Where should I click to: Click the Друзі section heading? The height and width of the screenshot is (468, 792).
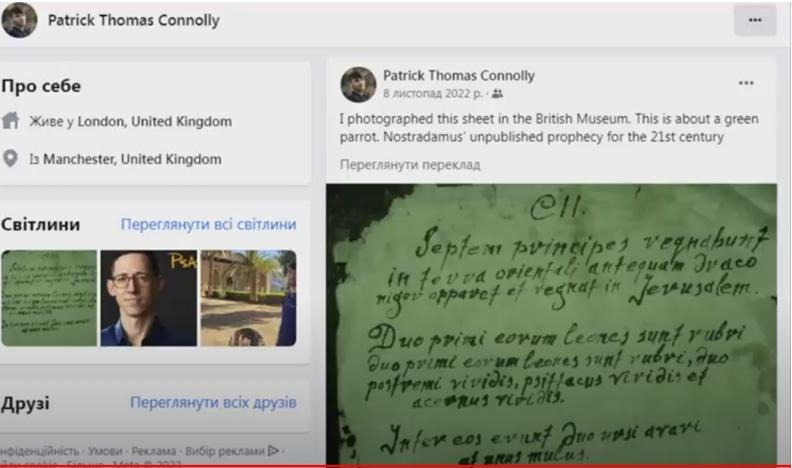click(25, 403)
